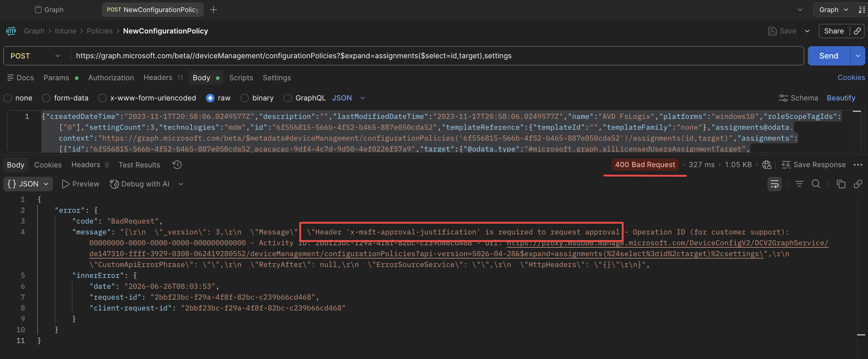Open the request Settings tab
Screen dimensions: 868x359
coord(277,78)
